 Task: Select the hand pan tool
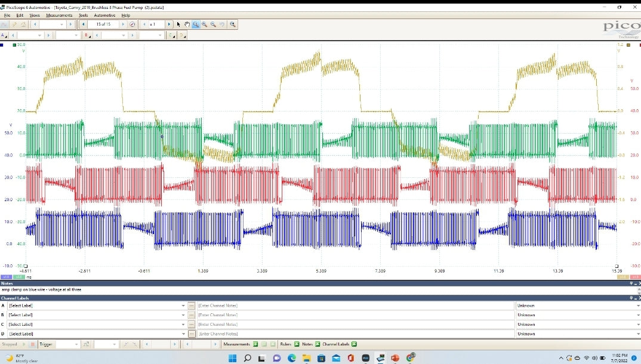click(187, 24)
